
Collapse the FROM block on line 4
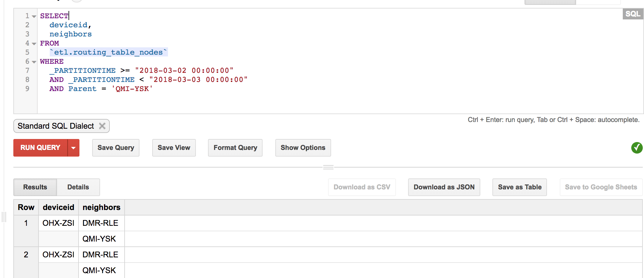pos(34,44)
